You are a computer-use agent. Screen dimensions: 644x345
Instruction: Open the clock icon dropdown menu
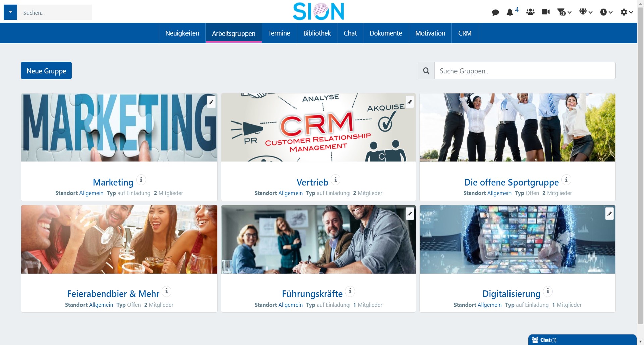click(606, 12)
